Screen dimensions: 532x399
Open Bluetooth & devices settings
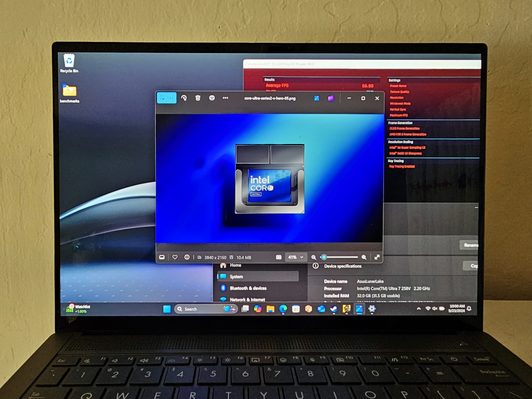[248, 288]
